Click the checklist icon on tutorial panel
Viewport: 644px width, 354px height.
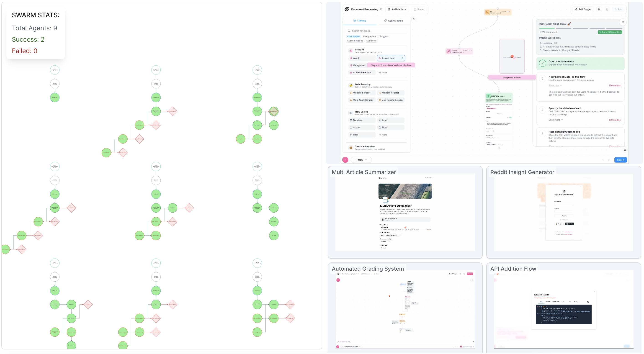623,22
